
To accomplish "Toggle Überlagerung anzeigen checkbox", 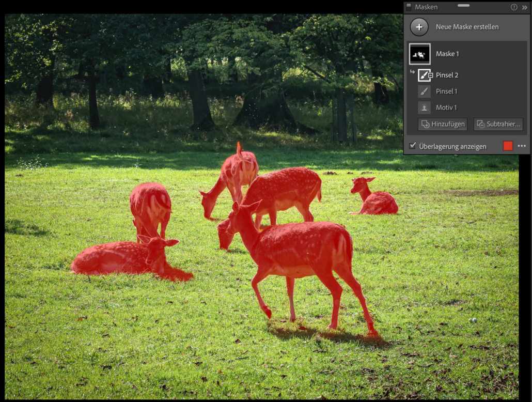I will [x=413, y=146].
